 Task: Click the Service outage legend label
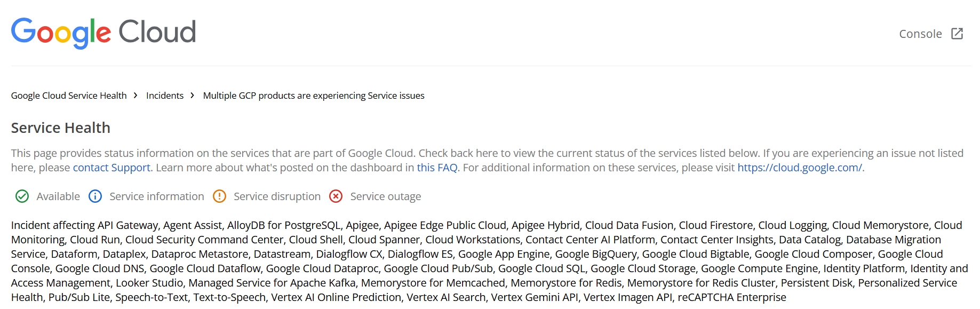coord(386,196)
